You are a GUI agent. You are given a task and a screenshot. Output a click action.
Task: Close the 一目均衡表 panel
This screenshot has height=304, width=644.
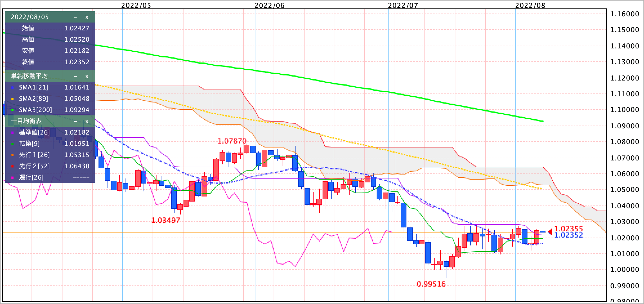(x=87, y=121)
